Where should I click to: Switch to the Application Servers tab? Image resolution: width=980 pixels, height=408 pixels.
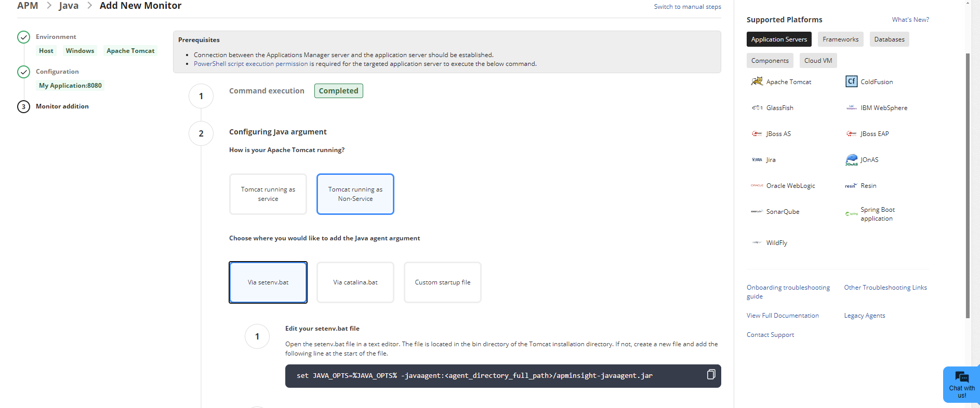tap(779, 39)
